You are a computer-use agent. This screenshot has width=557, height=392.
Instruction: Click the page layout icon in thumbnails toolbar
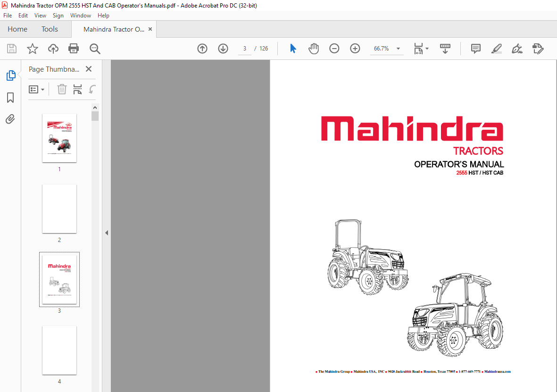pyautogui.click(x=77, y=89)
